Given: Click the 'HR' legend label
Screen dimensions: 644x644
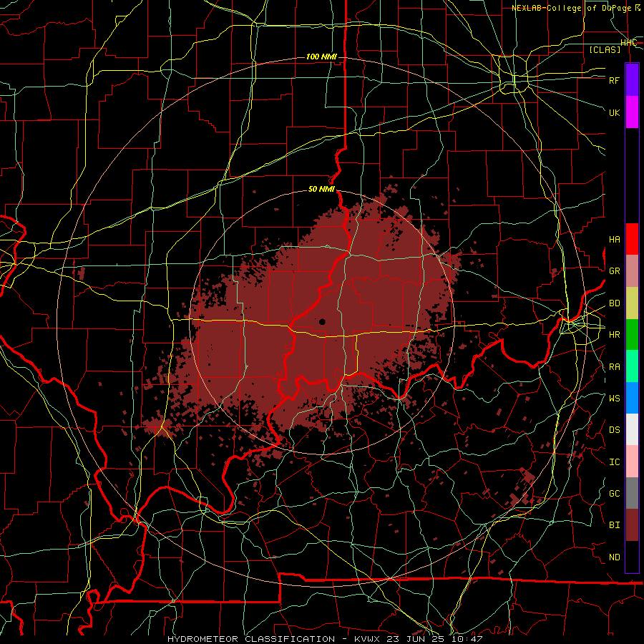Looking at the screenshot, I should 614,335.
